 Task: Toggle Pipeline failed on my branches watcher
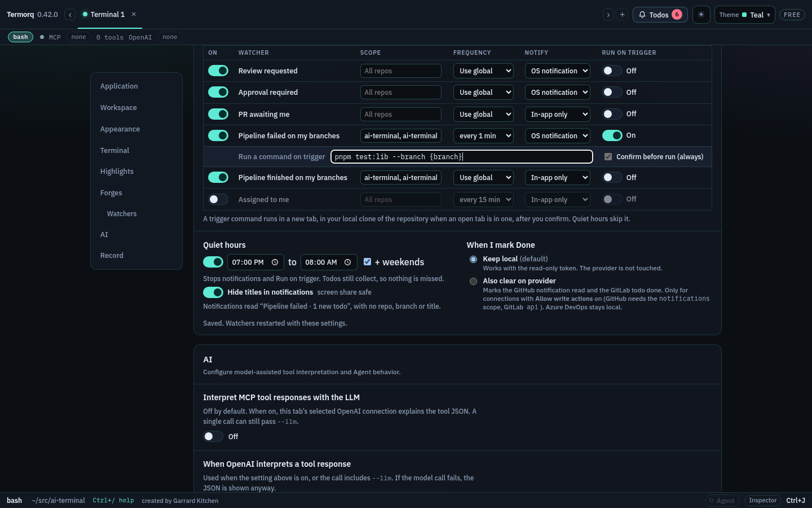[x=218, y=135]
